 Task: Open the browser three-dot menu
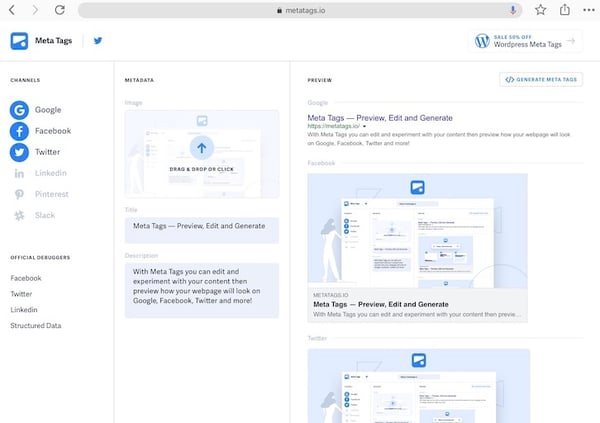pos(589,10)
